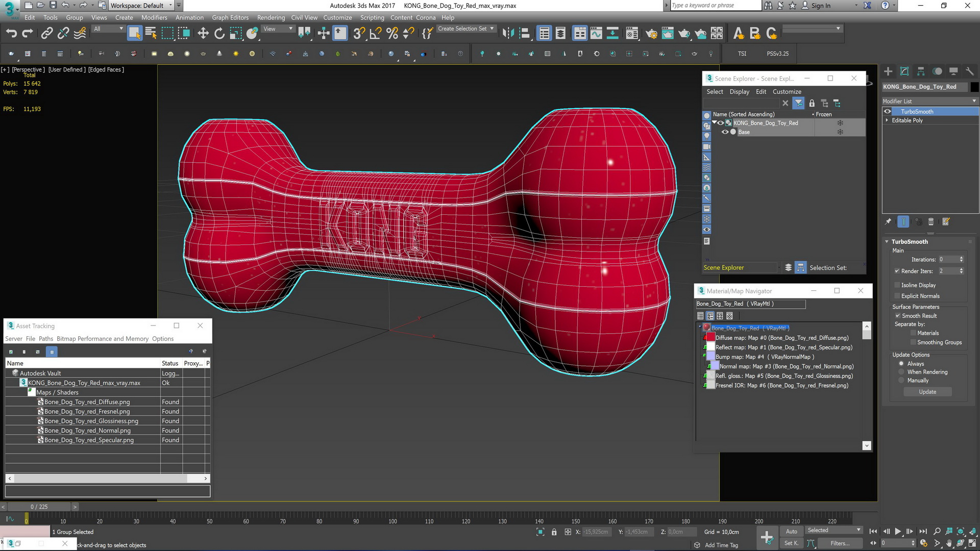Open the Display menu in Scene Explorer
The width and height of the screenshot is (980, 551).
[739, 92]
